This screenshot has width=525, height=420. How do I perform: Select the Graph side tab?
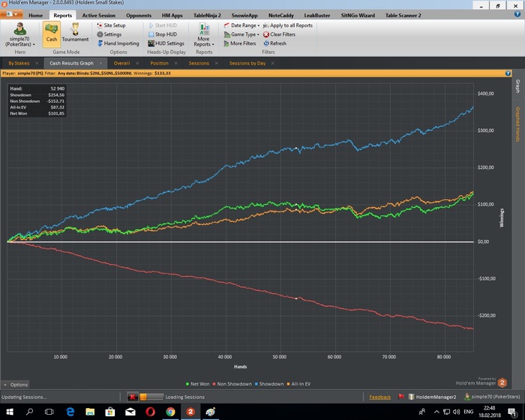click(x=517, y=86)
